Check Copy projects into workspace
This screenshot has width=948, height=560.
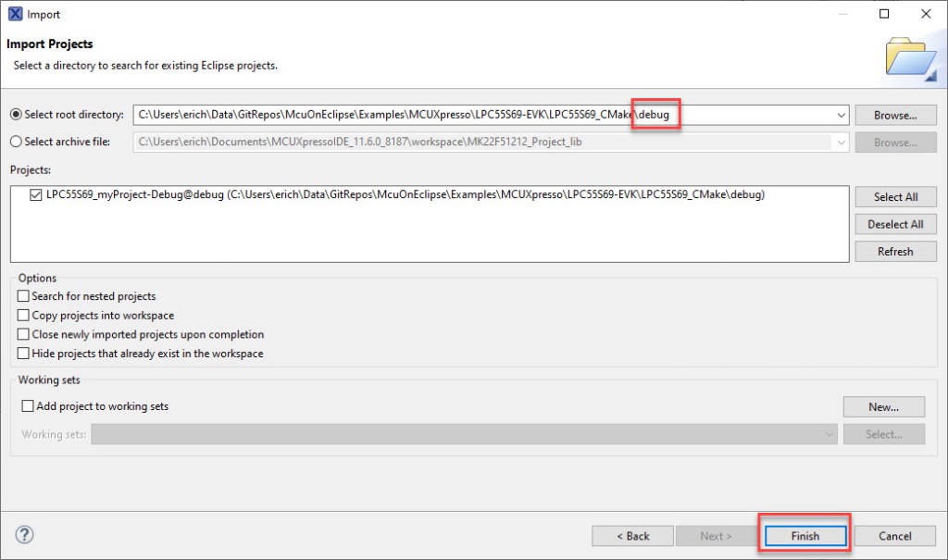[x=22, y=314]
